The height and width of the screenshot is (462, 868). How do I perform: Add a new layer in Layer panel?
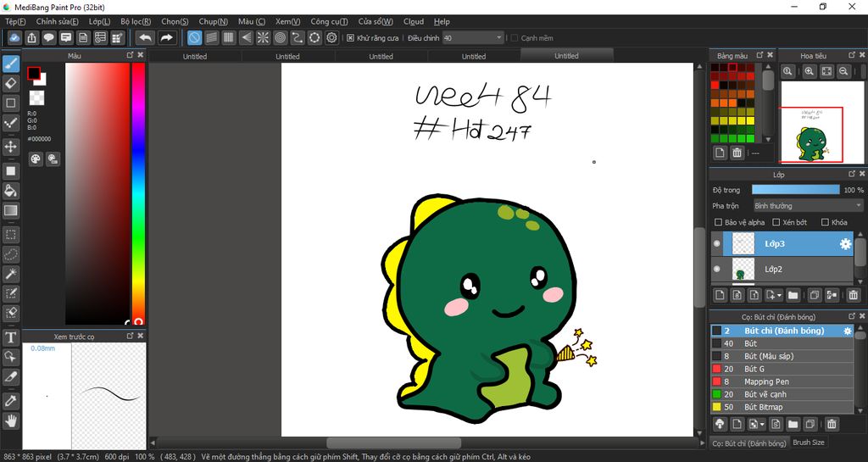tap(720, 295)
